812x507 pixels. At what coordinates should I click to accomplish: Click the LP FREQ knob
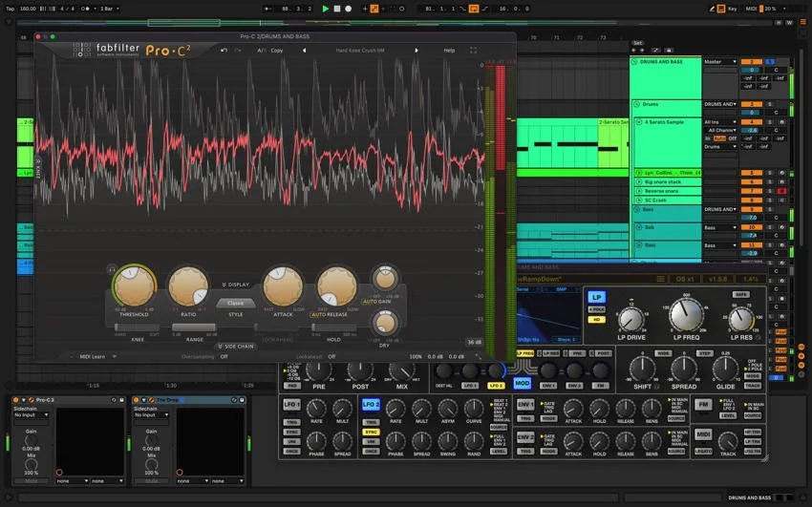pyautogui.click(x=686, y=315)
